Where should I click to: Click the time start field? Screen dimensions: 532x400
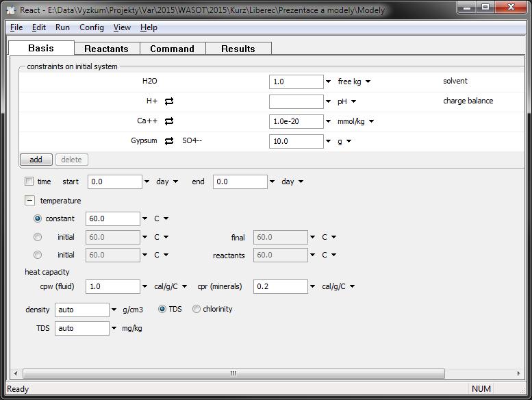114,182
